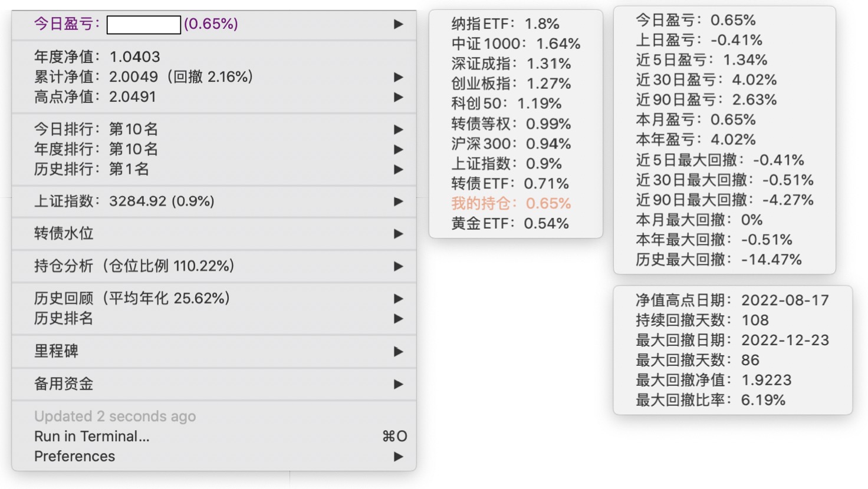Expand the 高点净值 submenu arrow
The width and height of the screenshot is (868, 489).
pos(399,97)
